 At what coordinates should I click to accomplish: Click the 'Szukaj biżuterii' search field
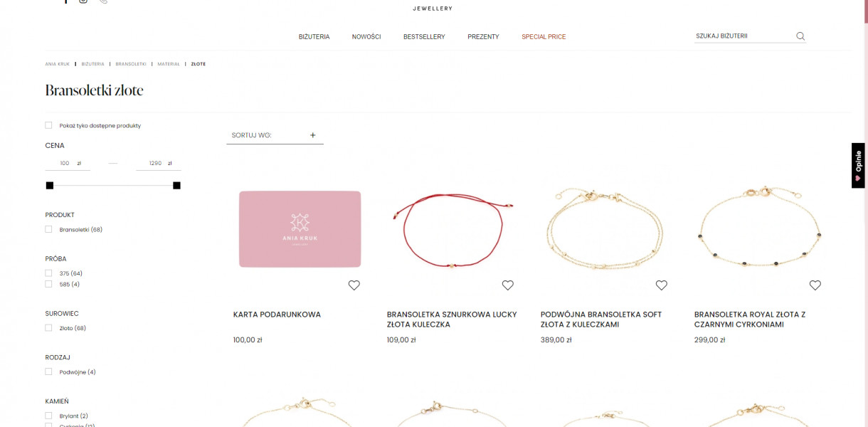click(x=743, y=36)
